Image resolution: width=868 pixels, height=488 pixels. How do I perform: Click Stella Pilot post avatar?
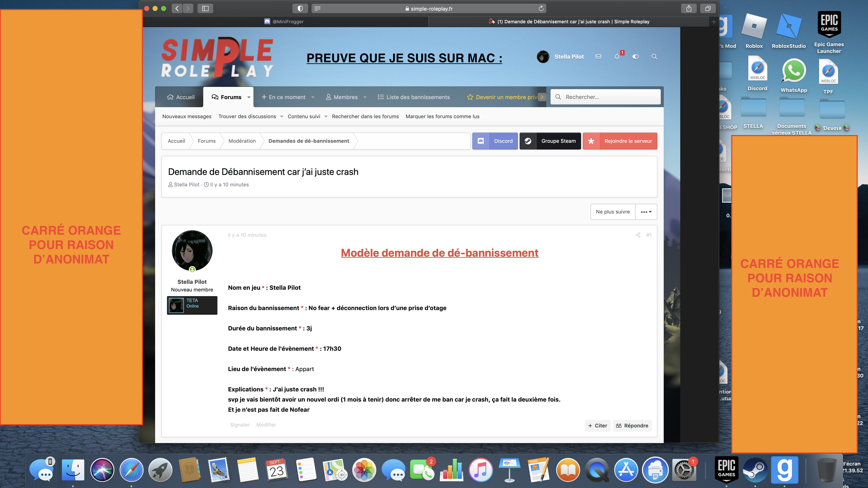pos(192,251)
